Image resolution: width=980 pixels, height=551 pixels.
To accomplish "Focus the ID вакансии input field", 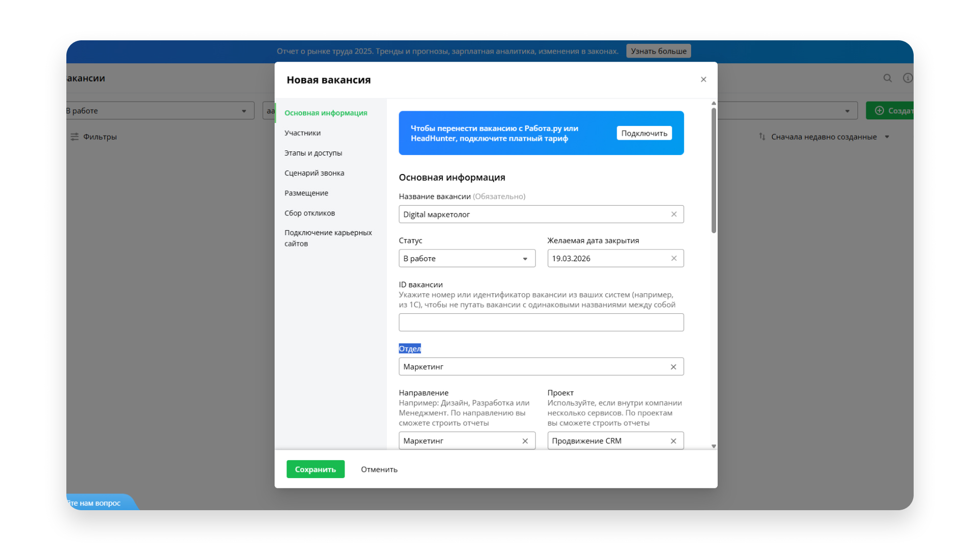I will tap(541, 322).
